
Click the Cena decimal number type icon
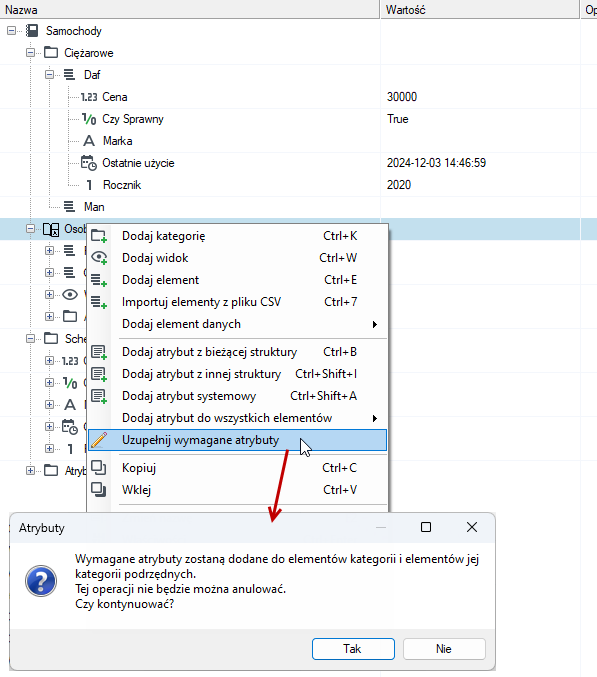point(89,97)
